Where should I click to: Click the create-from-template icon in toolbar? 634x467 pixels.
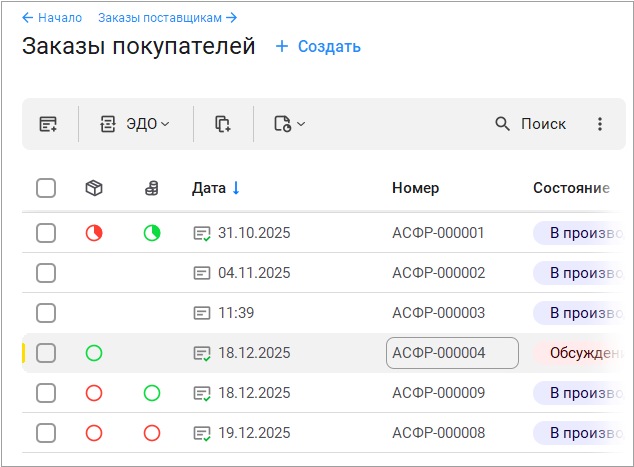(48, 124)
